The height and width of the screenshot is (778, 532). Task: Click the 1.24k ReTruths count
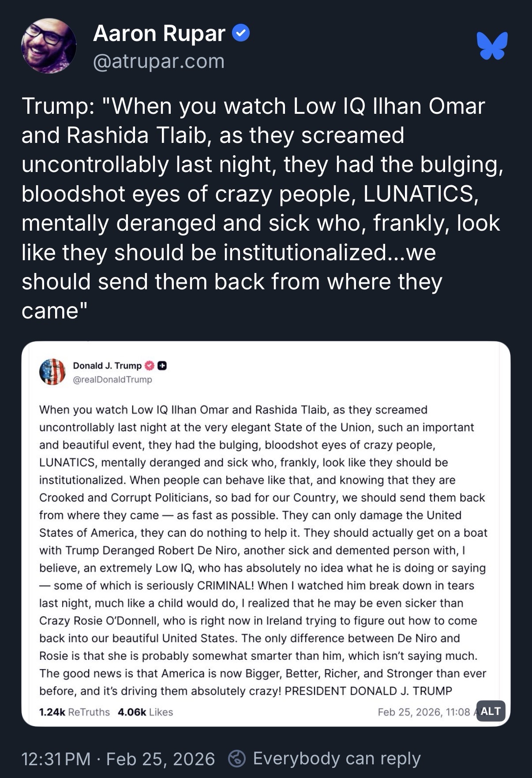click(75, 712)
